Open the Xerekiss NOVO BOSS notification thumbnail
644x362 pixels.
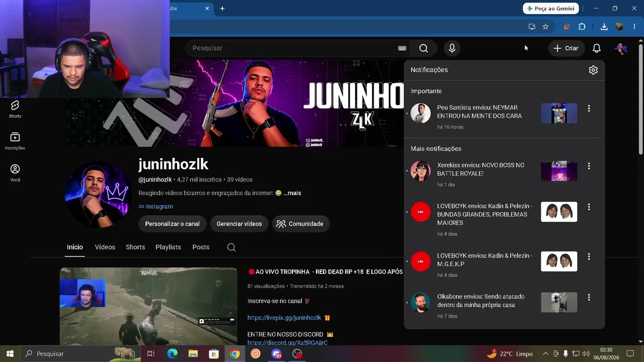pos(559,171)
